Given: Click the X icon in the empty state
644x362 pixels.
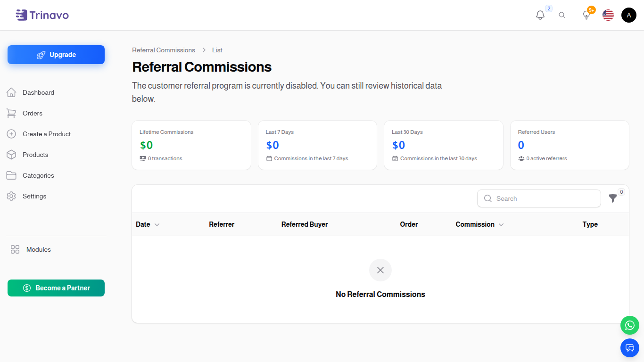Looking at the screenshot, I should click(380, 270).
